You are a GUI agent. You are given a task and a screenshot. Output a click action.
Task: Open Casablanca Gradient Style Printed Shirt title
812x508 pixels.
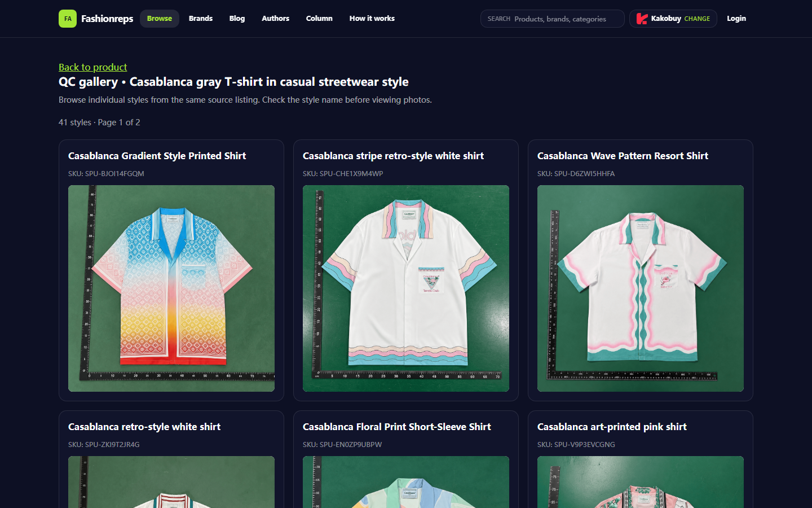coord(157,156)
